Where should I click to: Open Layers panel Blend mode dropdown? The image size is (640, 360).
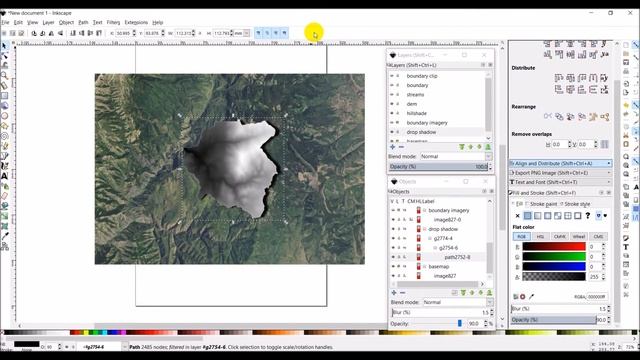click(x=489, y=156)
